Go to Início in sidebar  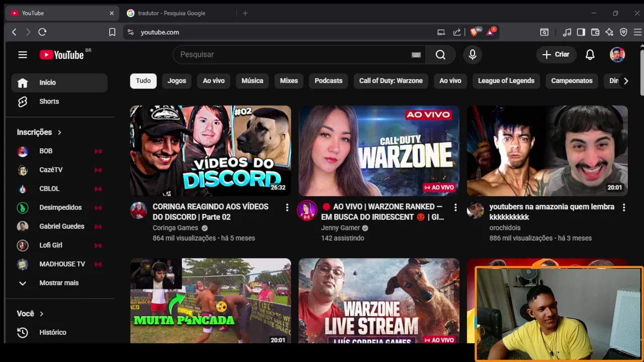[x=59, y=82]
